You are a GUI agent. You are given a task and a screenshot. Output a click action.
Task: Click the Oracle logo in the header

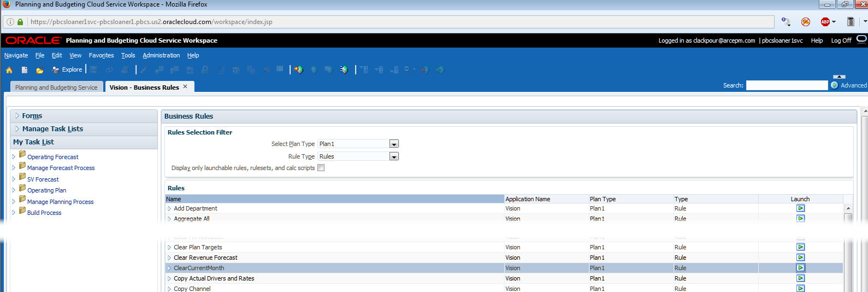33,40
